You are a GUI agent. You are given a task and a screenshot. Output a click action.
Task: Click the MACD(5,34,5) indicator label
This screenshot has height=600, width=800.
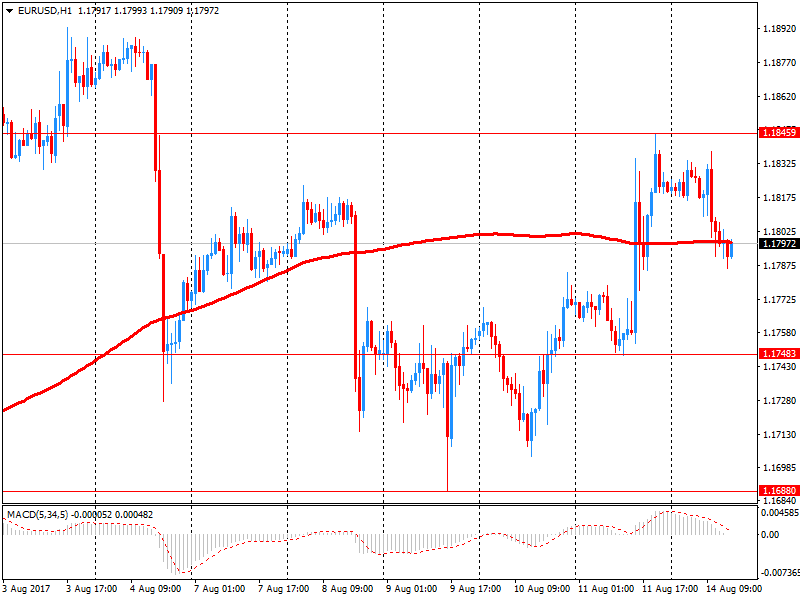(37, 514)
